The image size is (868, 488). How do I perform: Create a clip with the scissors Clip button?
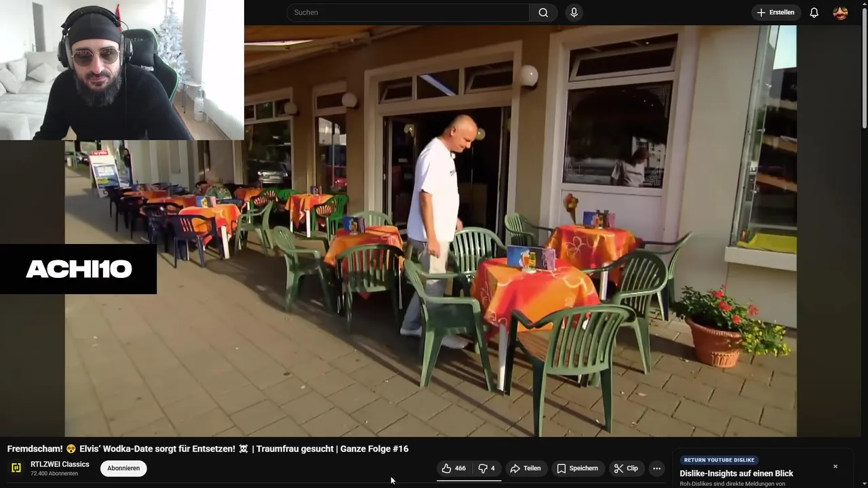click(x=626, y=468)
